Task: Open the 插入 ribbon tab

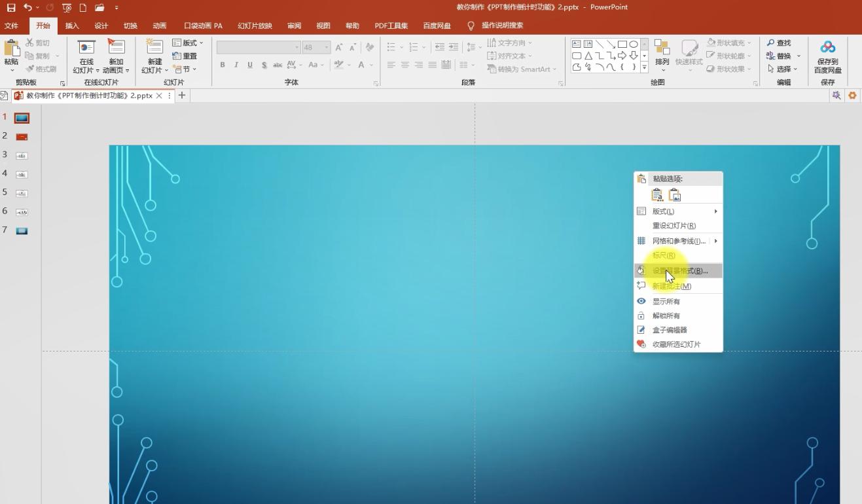Action: coord(72,26)
